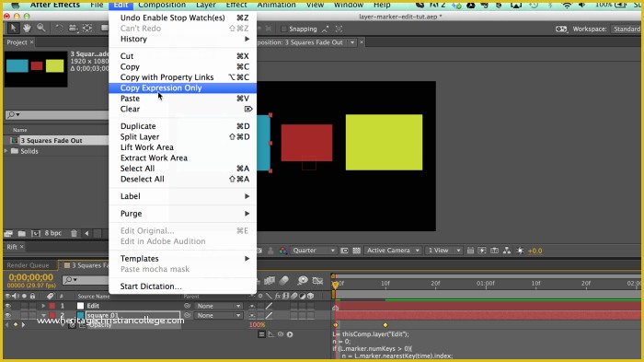Open the Quarter resolution dropdown
644x362 pixels.
tap(314, 251)
